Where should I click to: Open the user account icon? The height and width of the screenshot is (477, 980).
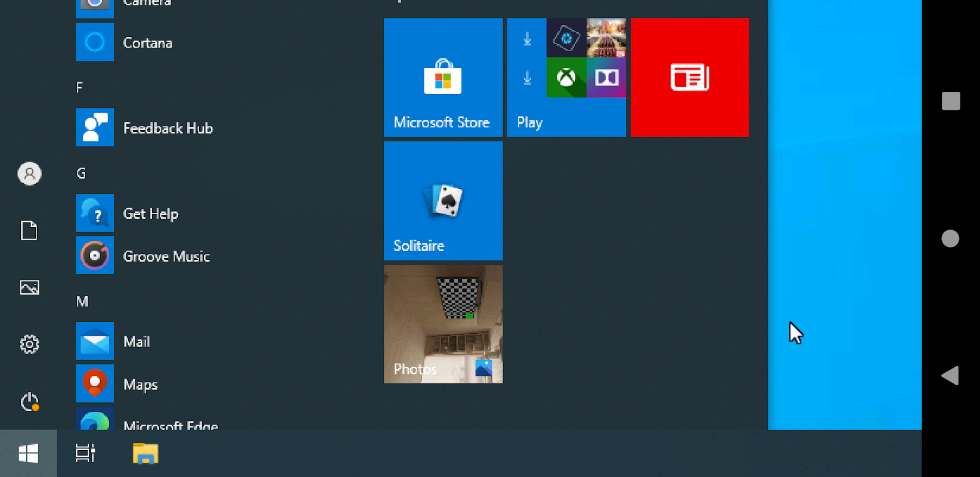[29, 174]
